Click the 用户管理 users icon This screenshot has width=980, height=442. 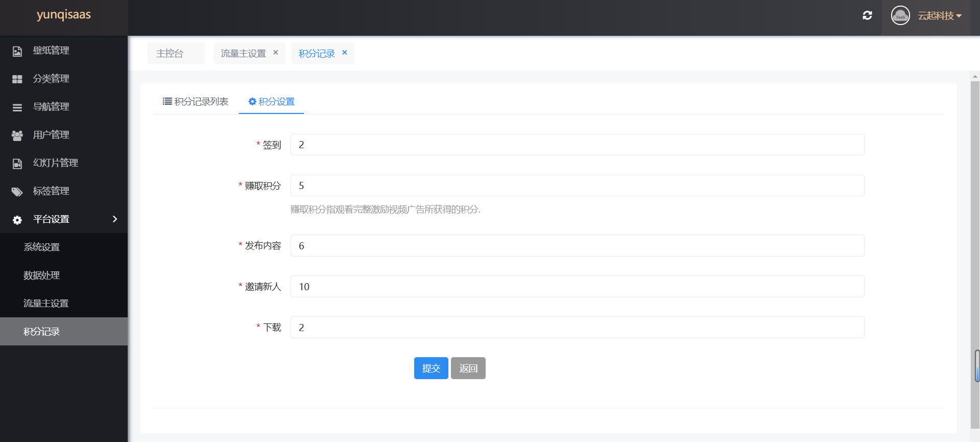point(17,135)
